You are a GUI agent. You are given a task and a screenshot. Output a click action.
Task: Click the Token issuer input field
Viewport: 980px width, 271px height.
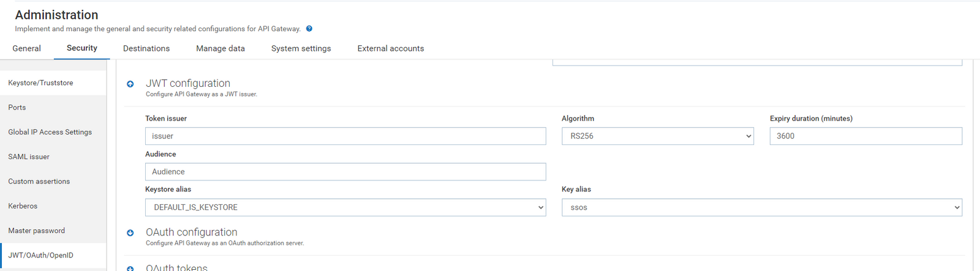tap(345, 136)
